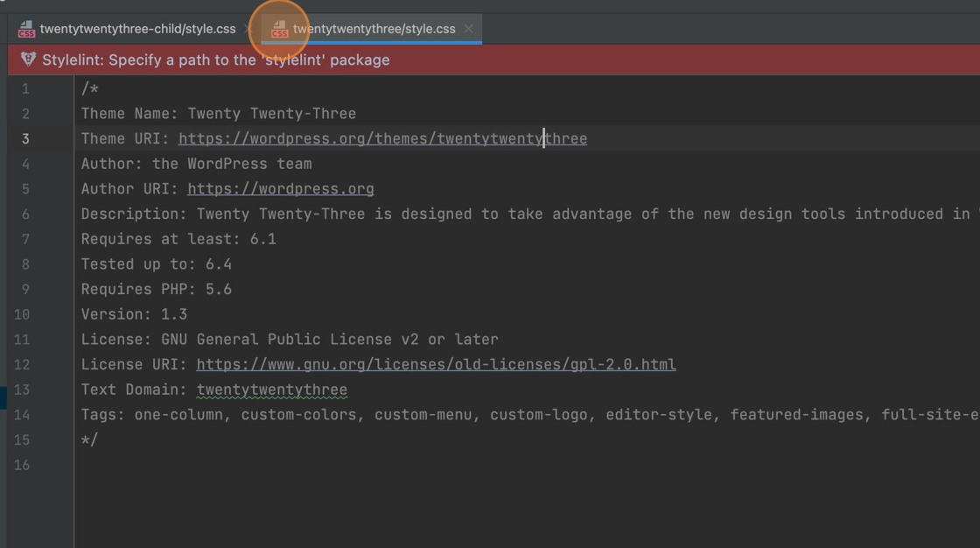Open the Author URI wordpress.org link
Screen dimensions: 980x548
[280, 189]
